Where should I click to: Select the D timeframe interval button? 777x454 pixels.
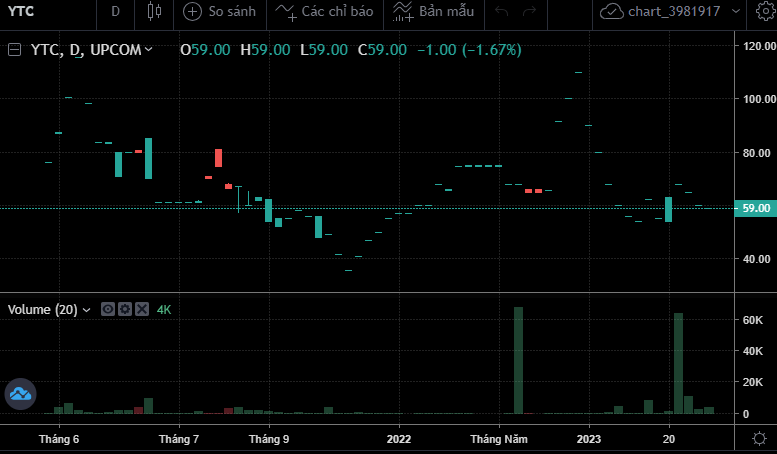click(115, 12)
